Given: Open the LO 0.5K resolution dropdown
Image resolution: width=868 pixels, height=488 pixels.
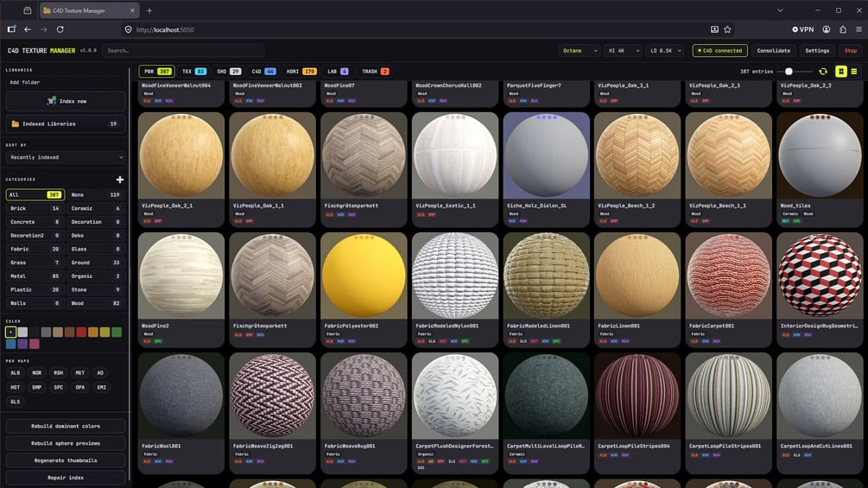Looking at the screenshot, I should [665, 50].
